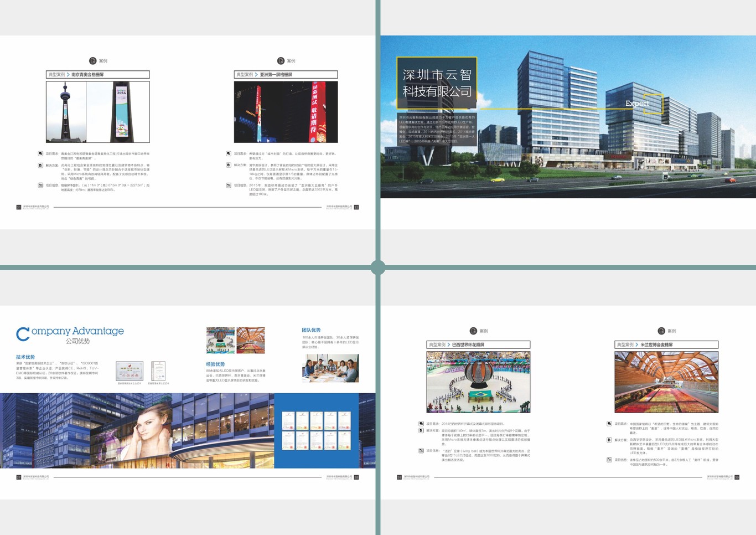Click the blue arrow before 巴西世界杯花棚屏
The height and width of the screenshot is (535, 756).
click(449, 344)
